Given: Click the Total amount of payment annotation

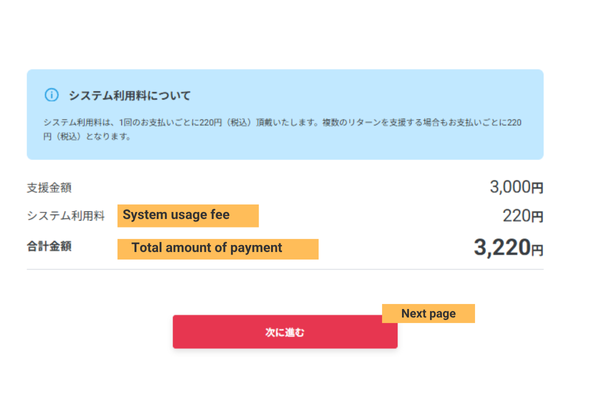Looking at the screenshot, I should click(x=217, y=248).
